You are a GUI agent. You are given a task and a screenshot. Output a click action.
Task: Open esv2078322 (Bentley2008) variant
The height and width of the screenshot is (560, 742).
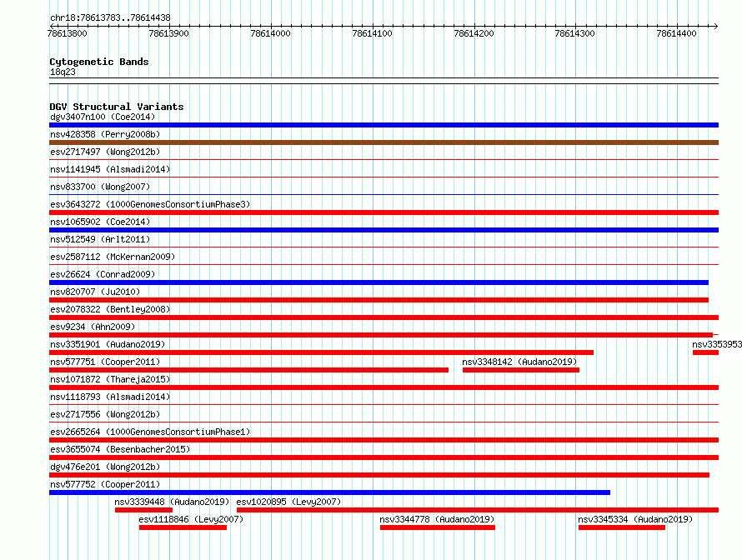point(110,309)
